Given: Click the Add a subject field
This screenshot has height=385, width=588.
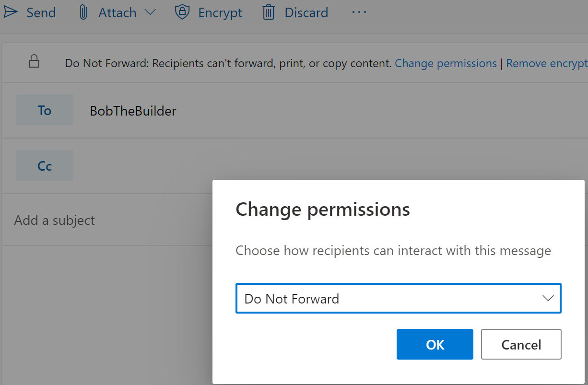Looking at the screenshot, I should pyautogui.click(x=54, y=220).
